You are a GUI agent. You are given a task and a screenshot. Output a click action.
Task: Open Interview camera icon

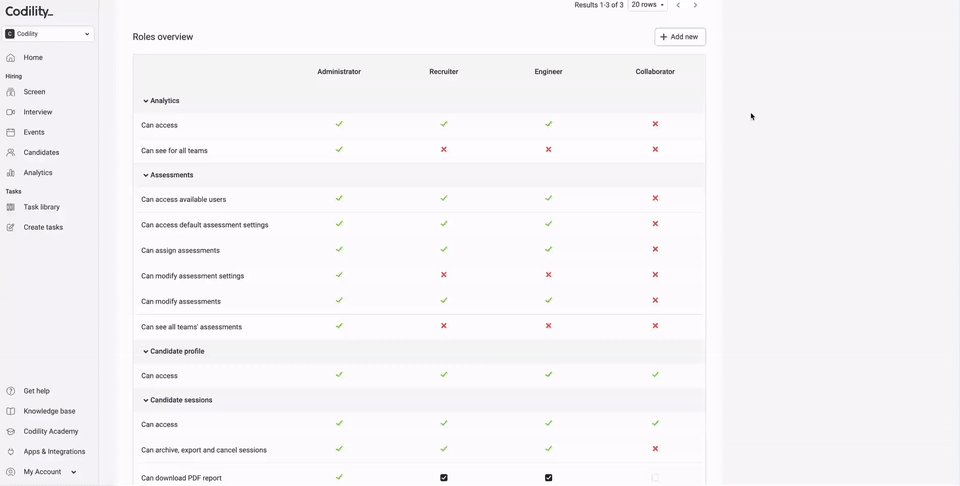(10, 112)
